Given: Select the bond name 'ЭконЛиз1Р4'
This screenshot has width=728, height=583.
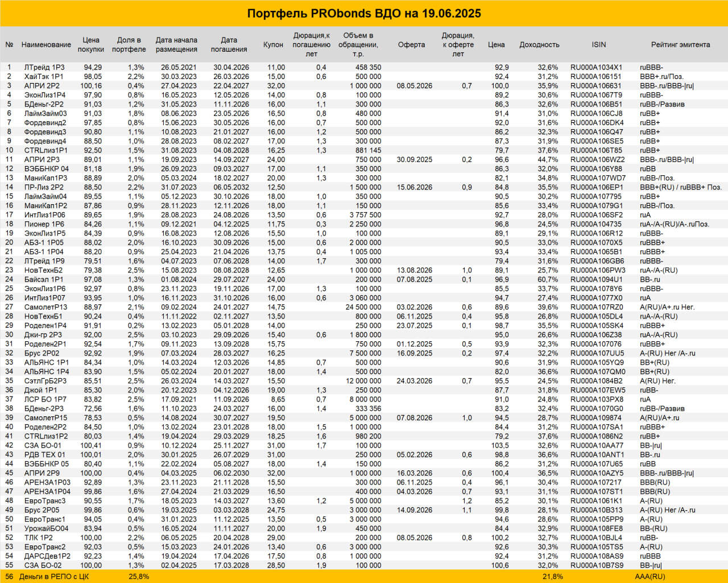Looking at the screenshot, I should (45, 95).
